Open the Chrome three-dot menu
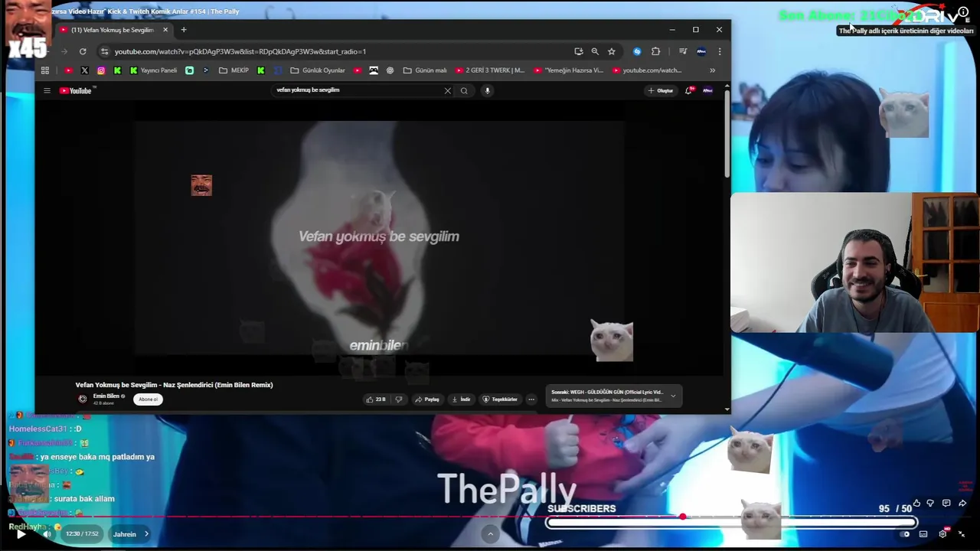The height and width of the screenshot is (551, 980). tap(719, 51)
